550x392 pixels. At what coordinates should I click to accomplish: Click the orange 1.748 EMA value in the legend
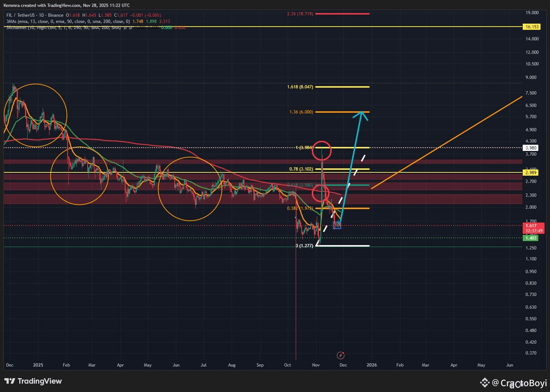coord(138,21)
